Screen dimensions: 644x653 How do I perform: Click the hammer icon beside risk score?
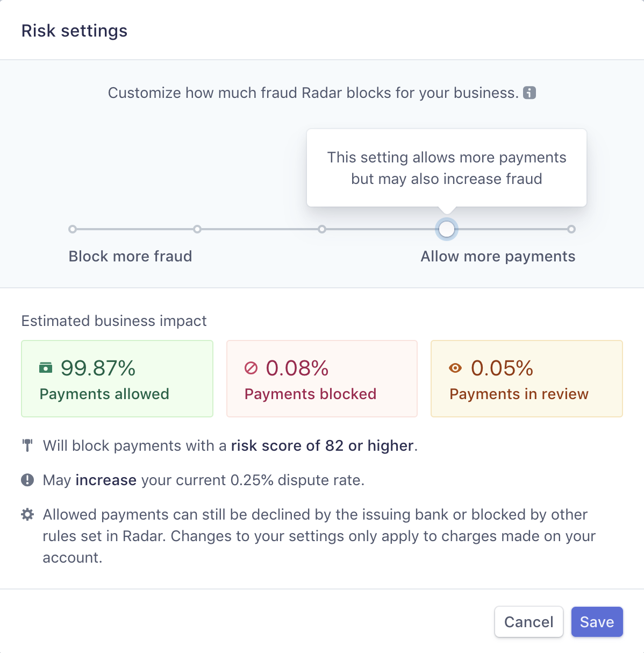click(x=27, y=445)
